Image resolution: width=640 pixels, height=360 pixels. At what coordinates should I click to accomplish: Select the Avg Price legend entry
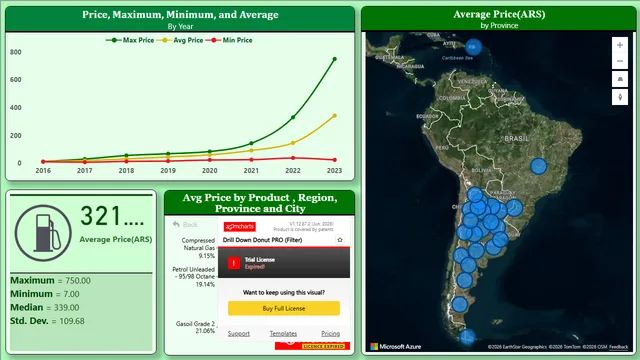click(x=180, y=40)
